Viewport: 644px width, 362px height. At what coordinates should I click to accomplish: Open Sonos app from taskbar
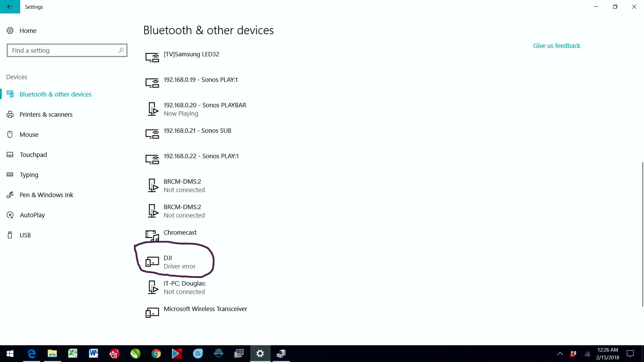point(218,354)
